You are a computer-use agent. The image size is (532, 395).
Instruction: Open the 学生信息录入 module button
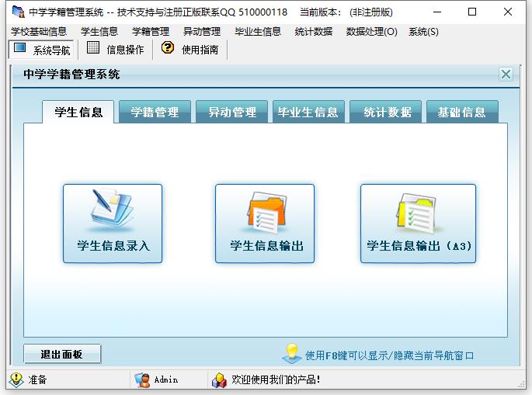click(x=113, y=223)
